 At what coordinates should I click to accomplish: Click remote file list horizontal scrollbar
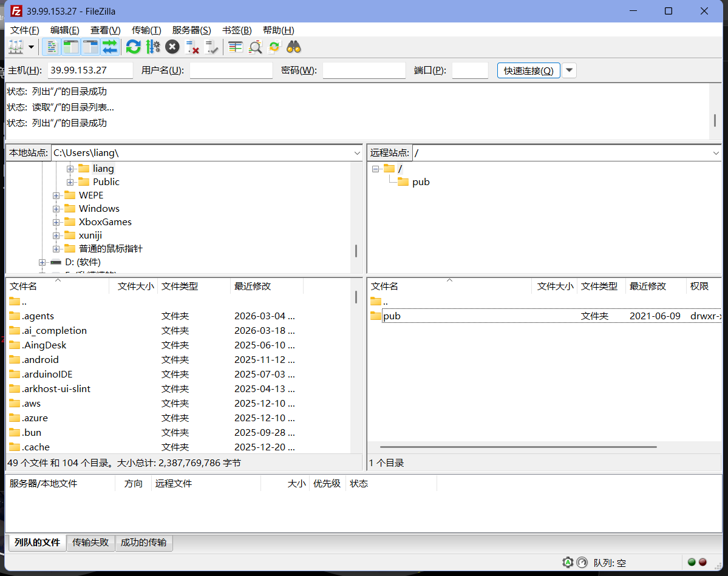[518, 447]
